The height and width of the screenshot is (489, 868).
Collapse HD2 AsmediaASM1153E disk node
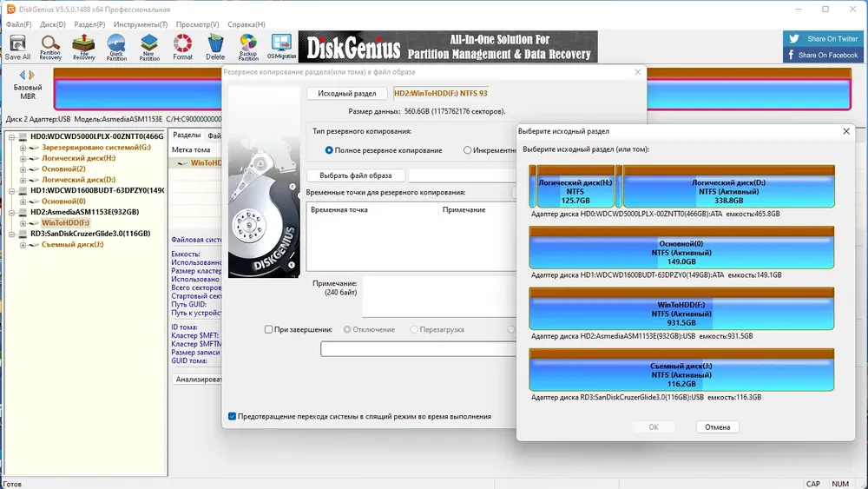[x=11, y=212]
